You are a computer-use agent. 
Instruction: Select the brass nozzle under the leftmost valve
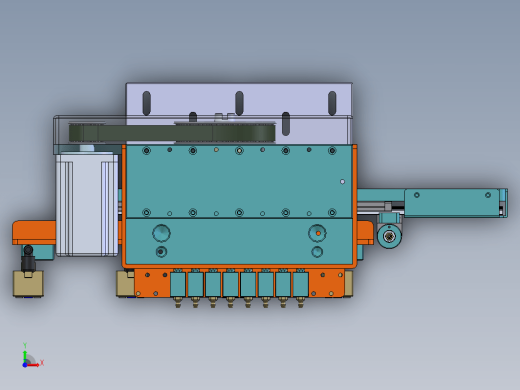click(178, 302)
